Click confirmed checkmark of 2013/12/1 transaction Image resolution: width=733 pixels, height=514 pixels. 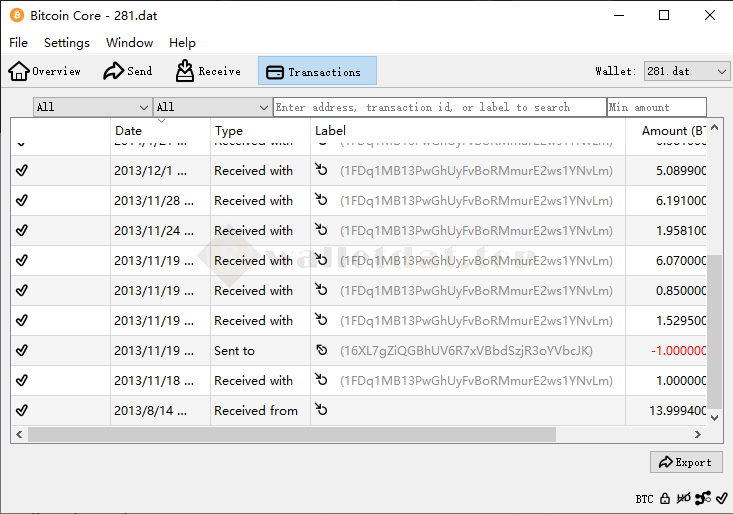[22, 171]
